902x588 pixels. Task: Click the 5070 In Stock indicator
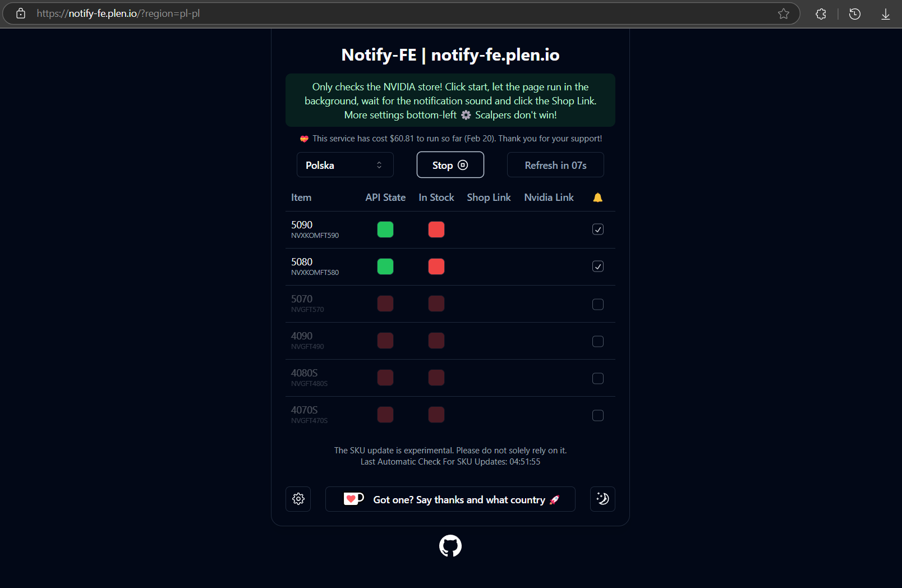point(436,304)
